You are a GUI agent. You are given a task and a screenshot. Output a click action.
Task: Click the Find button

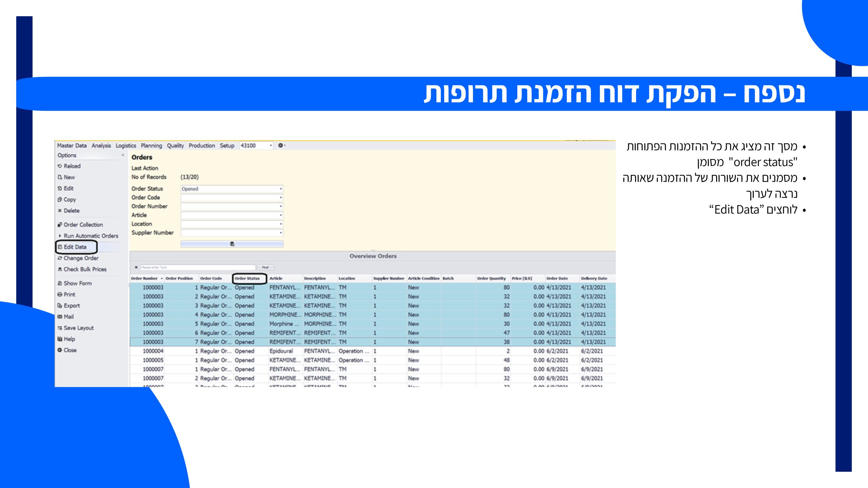[265, 267]
